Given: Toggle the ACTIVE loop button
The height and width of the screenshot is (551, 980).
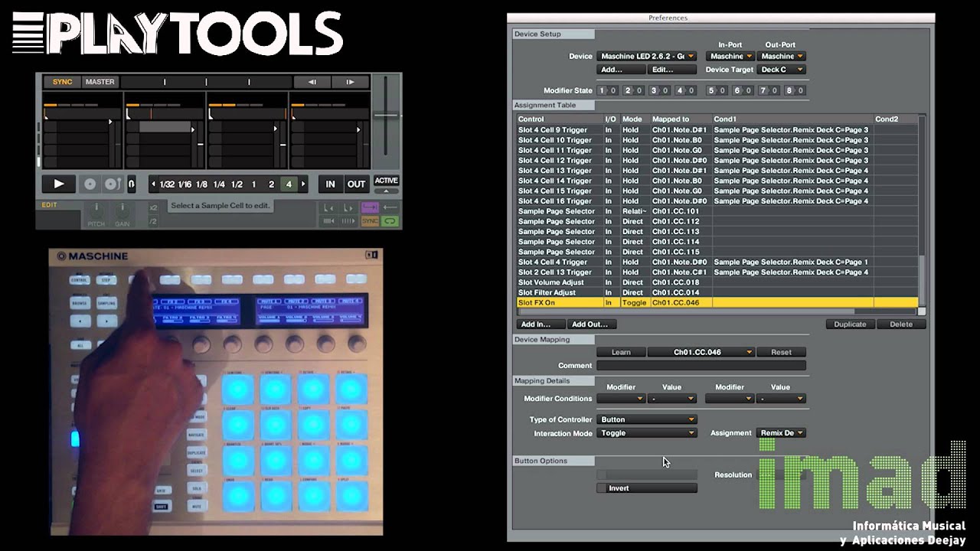Looking at the screenshot, I should [386, 181].
